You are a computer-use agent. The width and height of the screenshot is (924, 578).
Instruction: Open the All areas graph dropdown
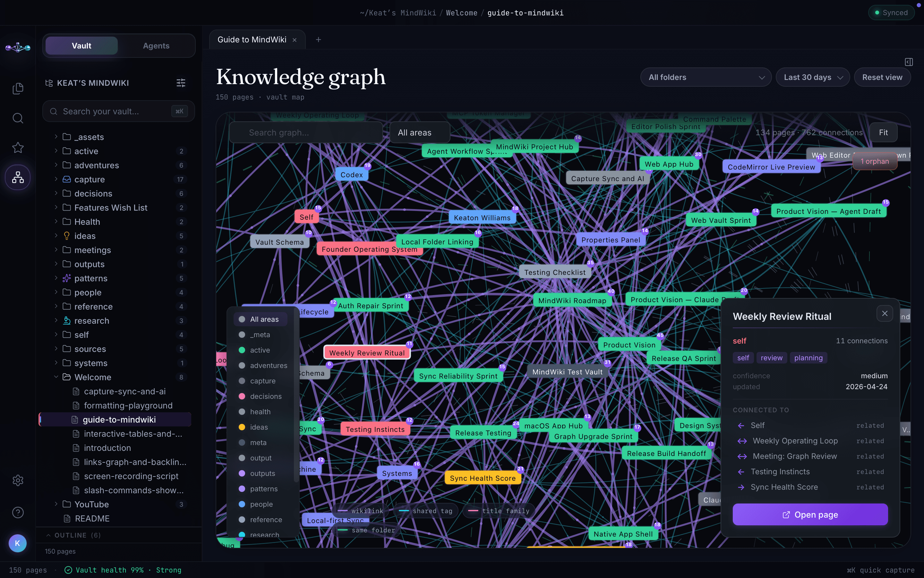[x=420, y=133]
